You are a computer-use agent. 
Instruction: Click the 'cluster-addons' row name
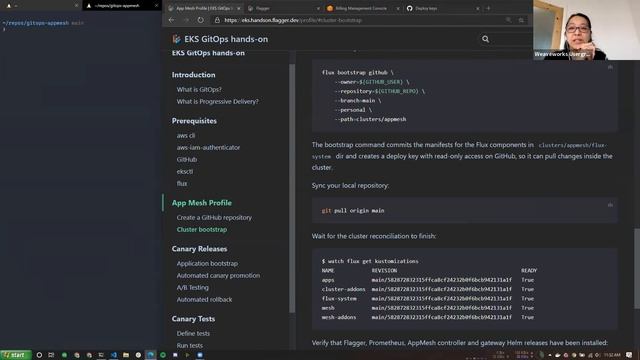click(x=344, y=289)
